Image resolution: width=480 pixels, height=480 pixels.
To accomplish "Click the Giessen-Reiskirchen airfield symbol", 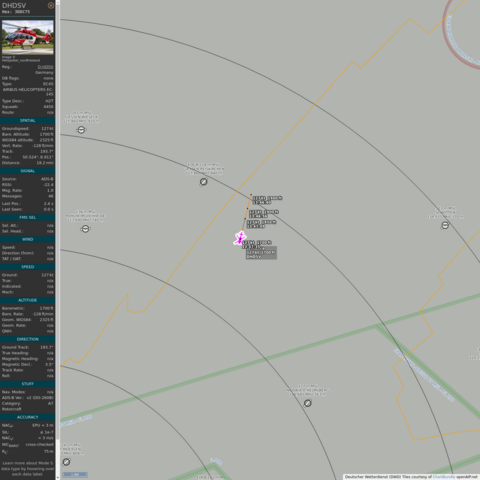I will [203, 182].
